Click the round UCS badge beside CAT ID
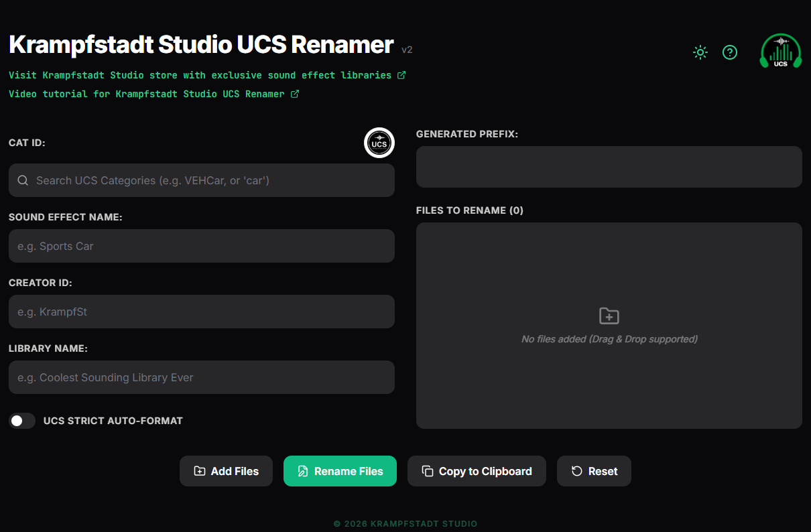 pos(379,143)
